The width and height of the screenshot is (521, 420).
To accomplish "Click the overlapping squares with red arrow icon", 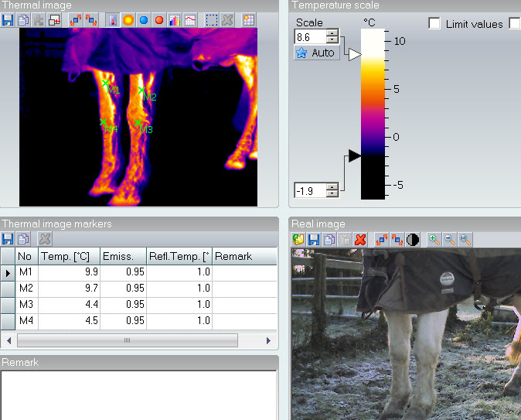I will coord(54,20).
